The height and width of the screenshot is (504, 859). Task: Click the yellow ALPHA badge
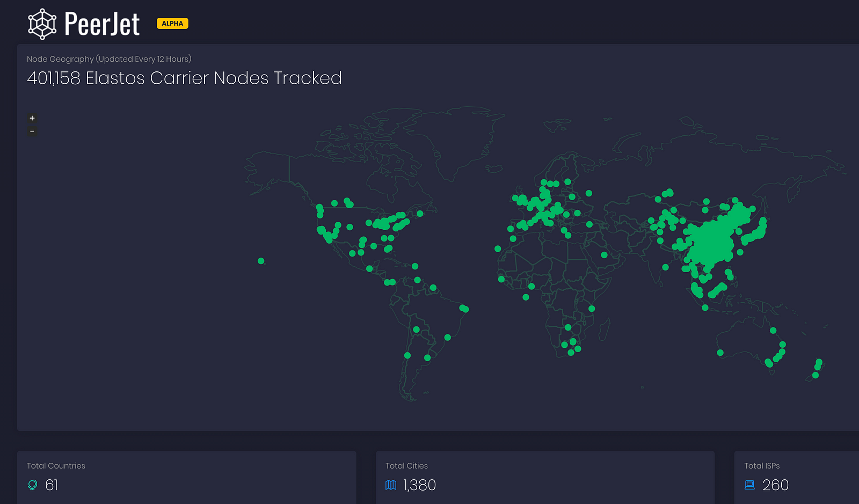pyautogui.click(x=172, y=24)
